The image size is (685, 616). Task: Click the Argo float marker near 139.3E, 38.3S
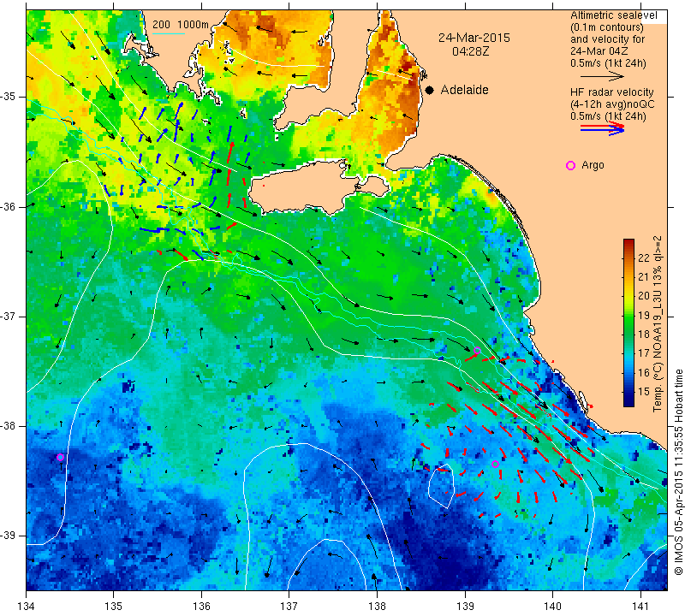(x=495, y=464)
